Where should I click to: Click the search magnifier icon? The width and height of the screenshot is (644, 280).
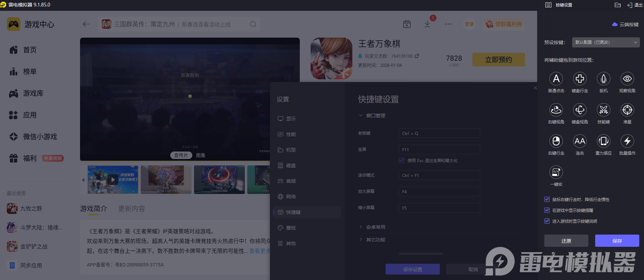click(x=253, y=24)
